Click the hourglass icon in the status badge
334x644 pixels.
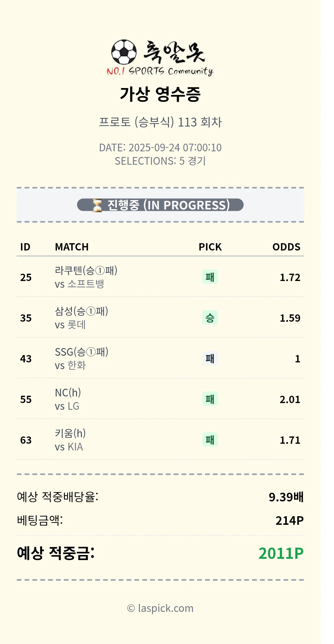point(97,205)
